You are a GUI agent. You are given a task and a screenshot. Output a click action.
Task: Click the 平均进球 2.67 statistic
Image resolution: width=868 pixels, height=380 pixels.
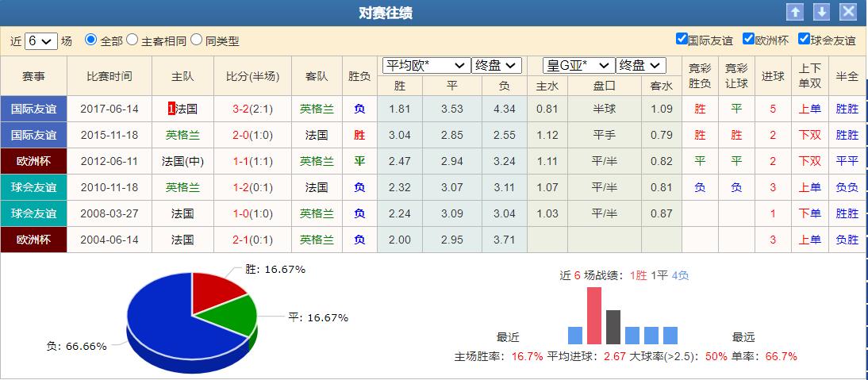pyautogui.click(x=587, y=357)
